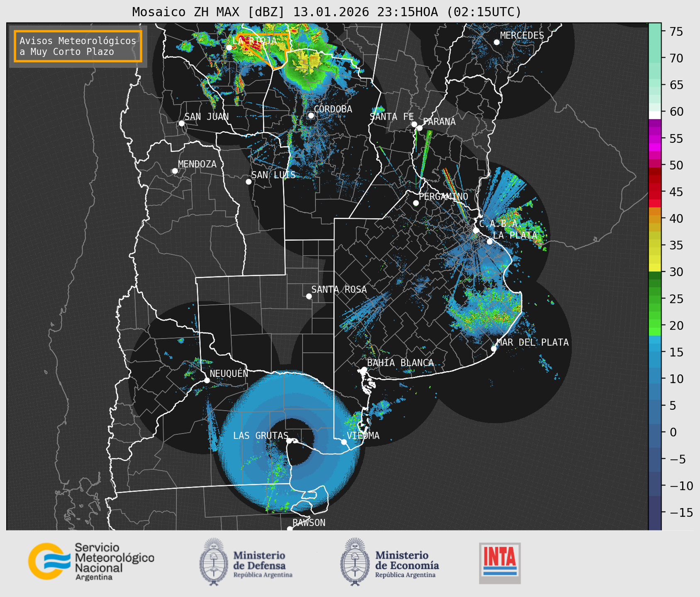The height and width of the screenshot is (597, 700).
Task: Click the SAN JUAN city label
Action: (206, 117)
